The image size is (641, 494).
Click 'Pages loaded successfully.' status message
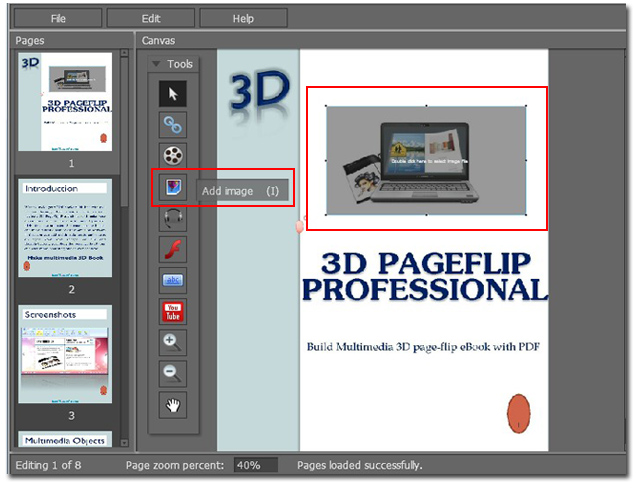click(360, 465)
